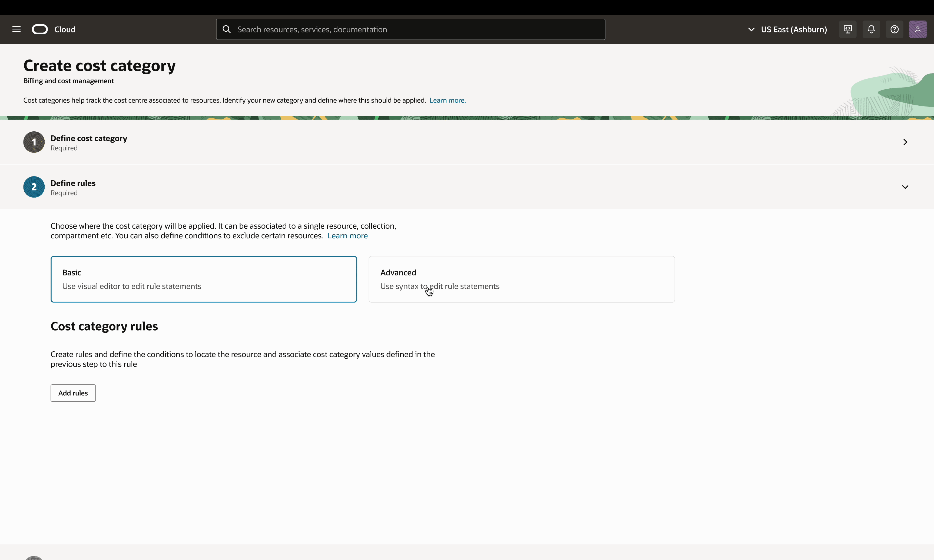
Task: Select the Basic visual editor option
Action: (x=204, y=279)
